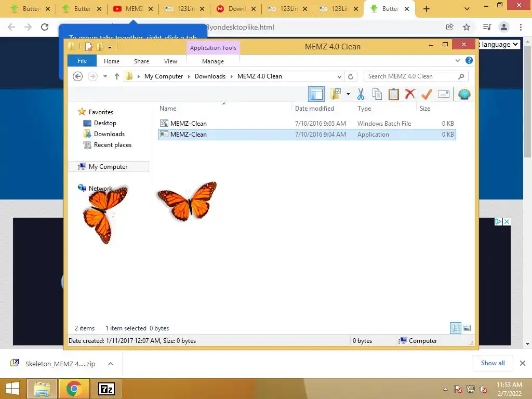Click the quick access New folder icon
This screenshot has width=532, height=399.
[100, 47]
